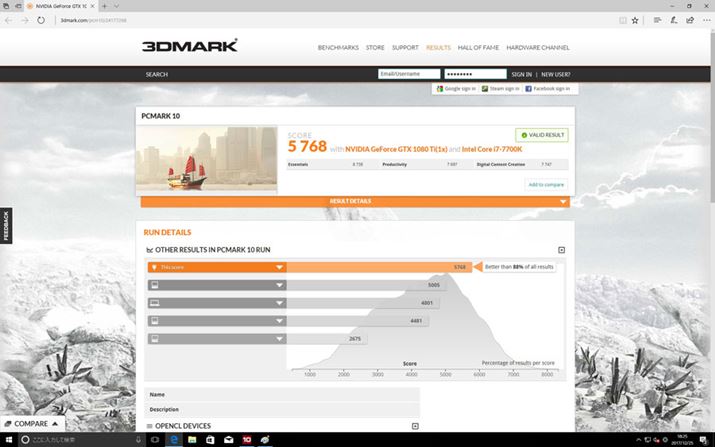715x447 pixels.
Task: Open File Explorer from taskbar
Action: (192, 440)
